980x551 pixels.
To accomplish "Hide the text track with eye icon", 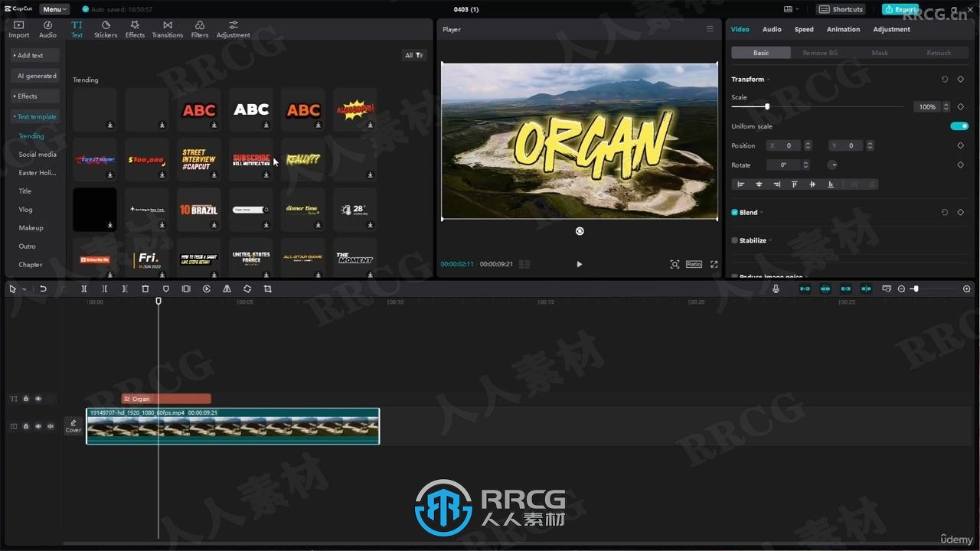I will pyautogui.click(x=38, y=399).
